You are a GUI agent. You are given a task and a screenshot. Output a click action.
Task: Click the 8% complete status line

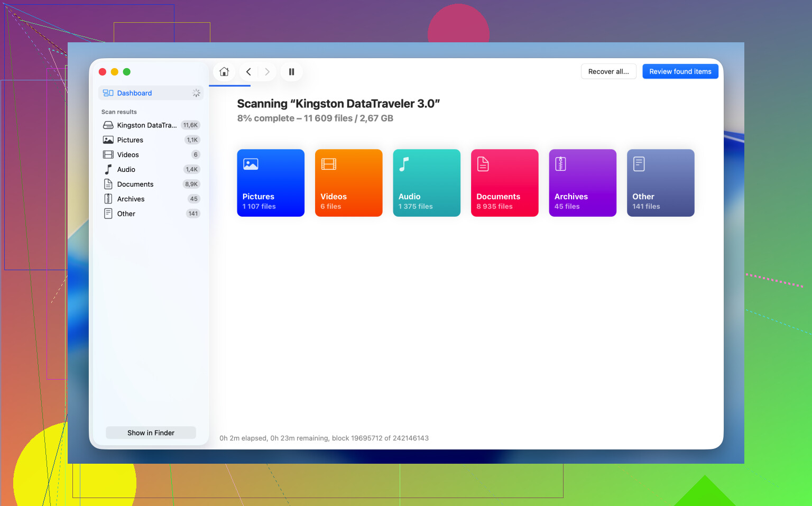pos(315,118)
